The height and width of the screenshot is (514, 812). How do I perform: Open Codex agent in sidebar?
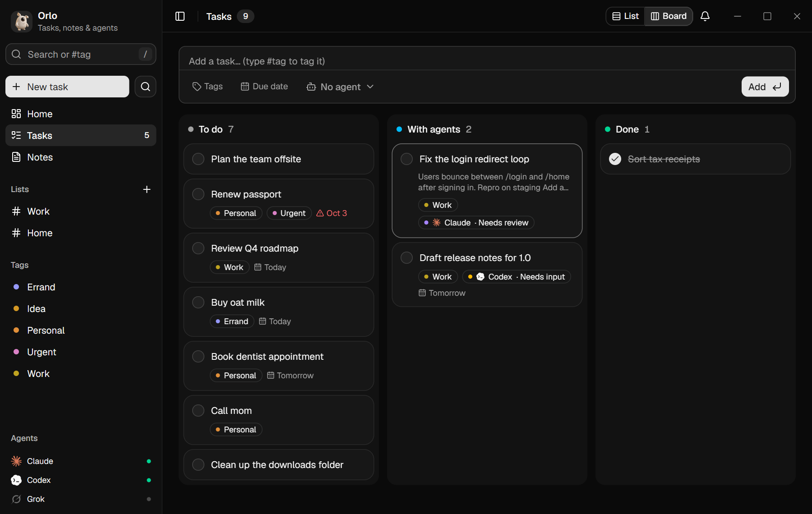(81, 480)
